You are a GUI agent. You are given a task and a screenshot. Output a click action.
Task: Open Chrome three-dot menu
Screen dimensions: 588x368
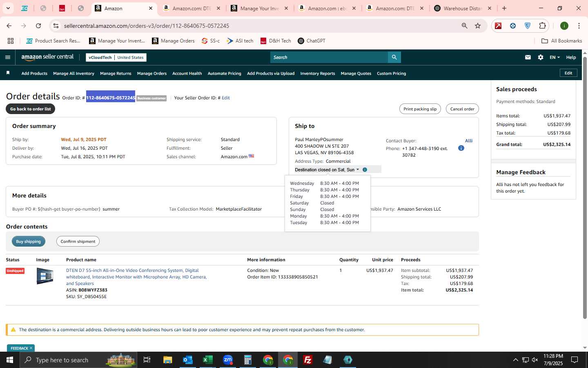(579, 26)
